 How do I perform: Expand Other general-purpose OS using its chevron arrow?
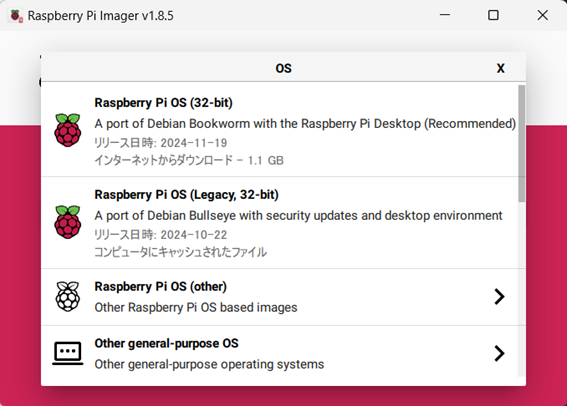click(x=499, y=354)
